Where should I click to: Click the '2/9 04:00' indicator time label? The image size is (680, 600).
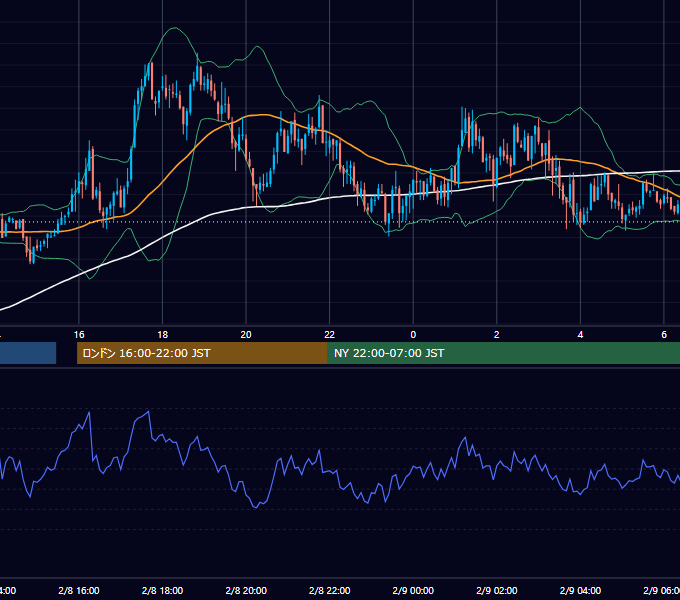click(x=580, y=590)
